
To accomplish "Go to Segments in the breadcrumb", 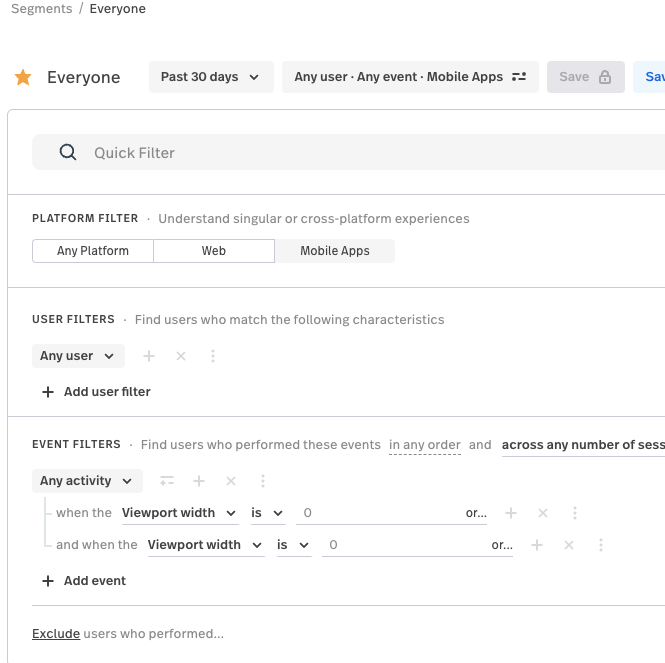I will (41, 9).
